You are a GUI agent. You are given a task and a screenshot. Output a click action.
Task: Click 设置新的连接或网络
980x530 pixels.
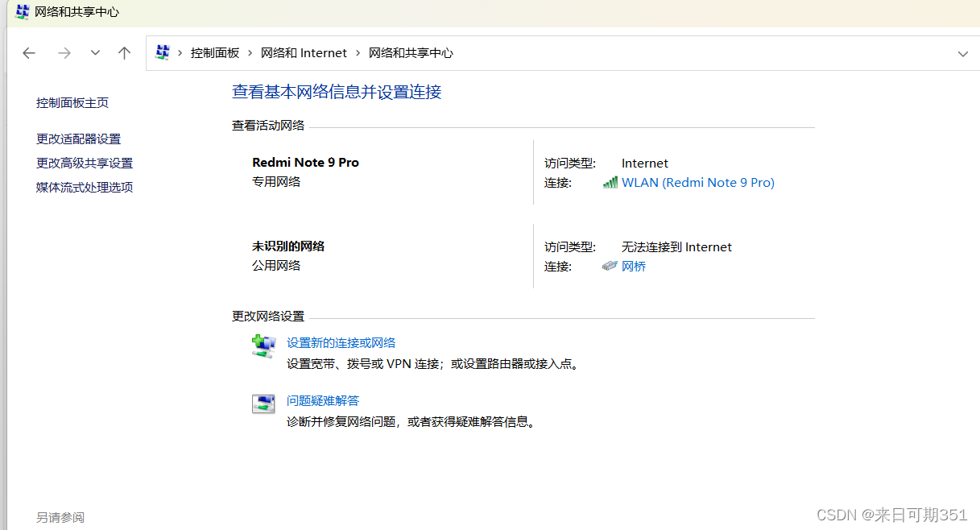341,342
